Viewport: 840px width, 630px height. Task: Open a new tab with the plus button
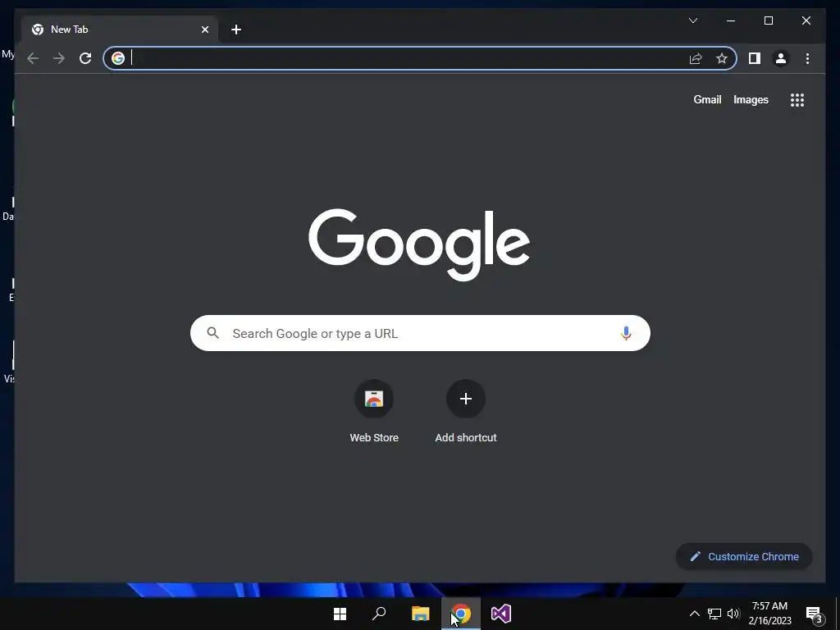pos(236,30)
